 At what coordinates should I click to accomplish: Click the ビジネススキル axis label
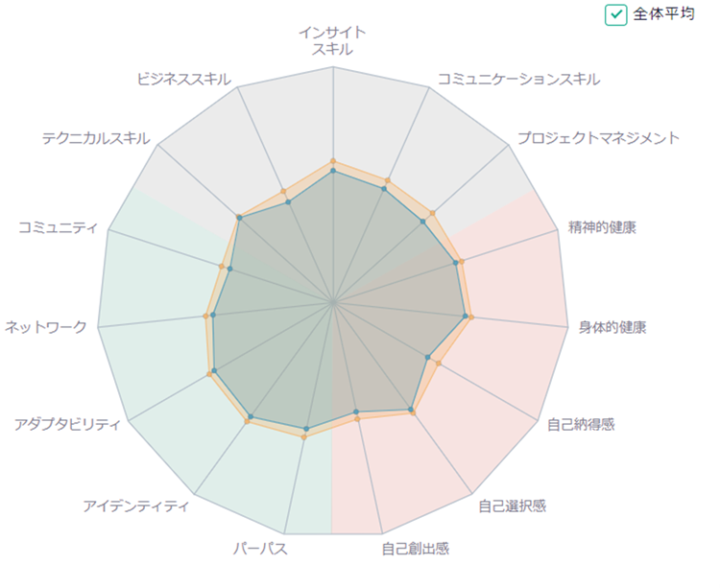pyautogui.click(x=183, y=79)
